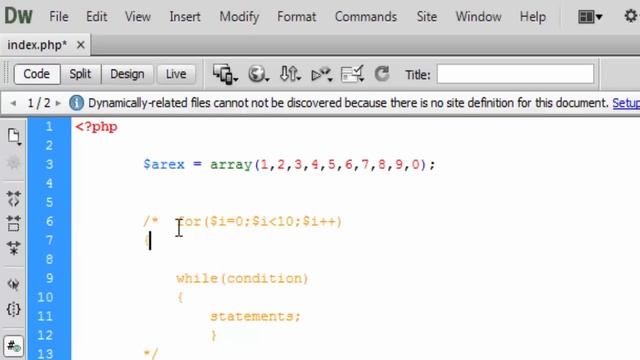Open the workspace layout dropdown
640x360 pixels.
coord(590,17)
